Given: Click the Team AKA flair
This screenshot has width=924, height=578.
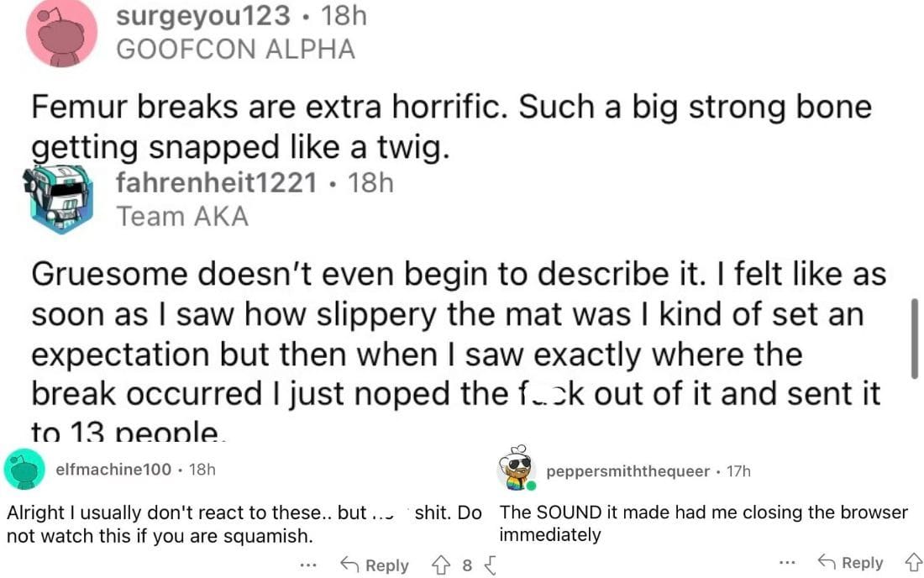Looking at the screenshot, I should tap(182, 217).
